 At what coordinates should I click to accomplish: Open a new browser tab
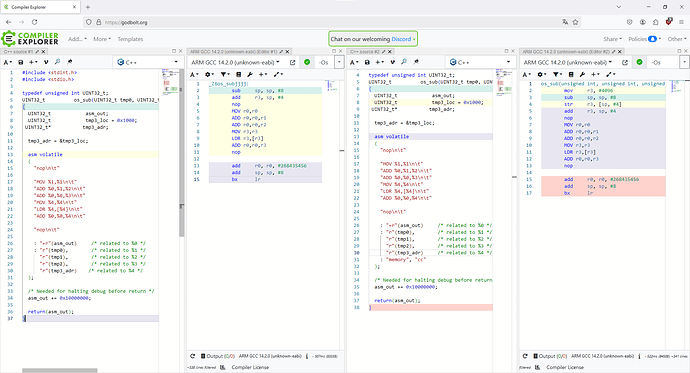pos(88,7)
